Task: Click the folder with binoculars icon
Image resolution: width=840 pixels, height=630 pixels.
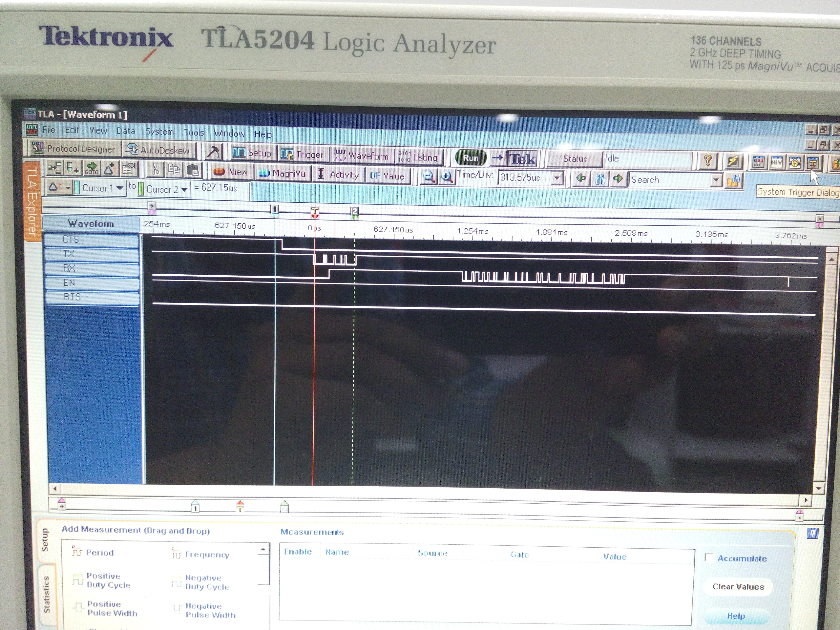Action: coord(734,180)
